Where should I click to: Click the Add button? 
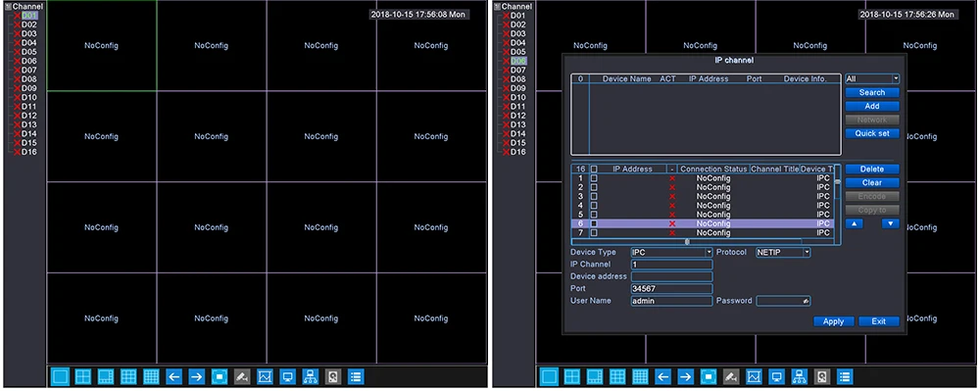(x=872, y=106)
